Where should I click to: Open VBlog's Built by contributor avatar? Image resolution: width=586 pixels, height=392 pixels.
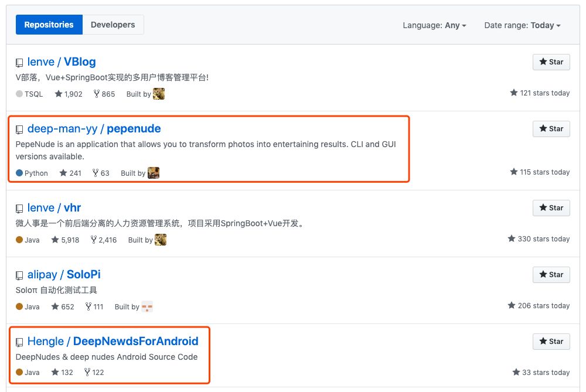(x=159, y=94)
